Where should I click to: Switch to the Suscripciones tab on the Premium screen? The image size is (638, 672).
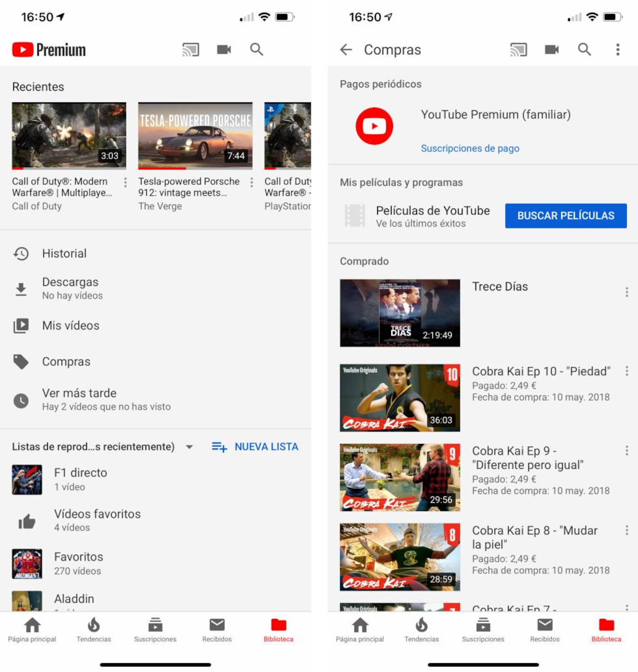click(x=155, y=630)
